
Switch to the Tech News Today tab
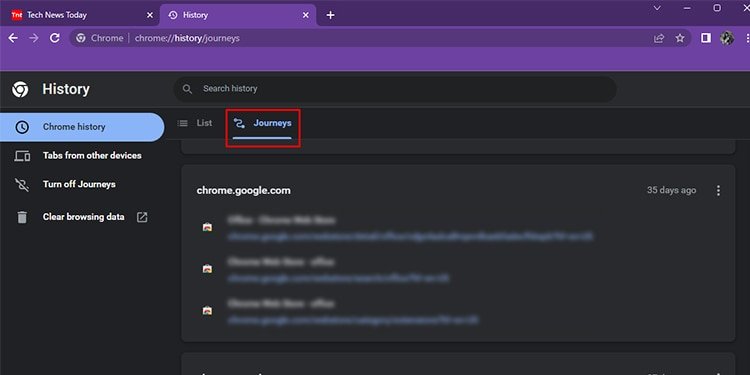[x=81, y=15]
